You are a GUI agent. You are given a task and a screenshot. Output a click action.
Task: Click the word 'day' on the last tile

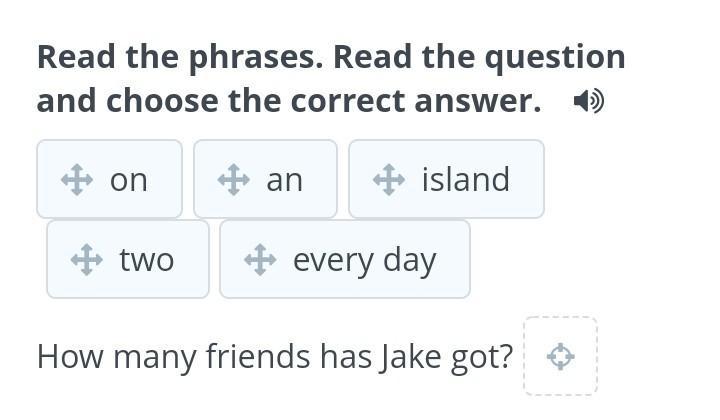(x=410, y=260)
